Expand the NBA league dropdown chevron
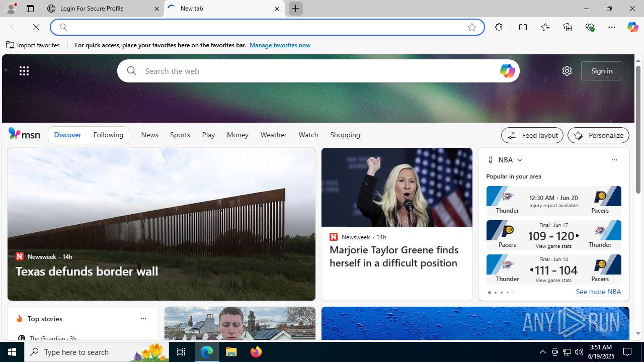Screen dimensions: 644x362 tap(520, 160)
